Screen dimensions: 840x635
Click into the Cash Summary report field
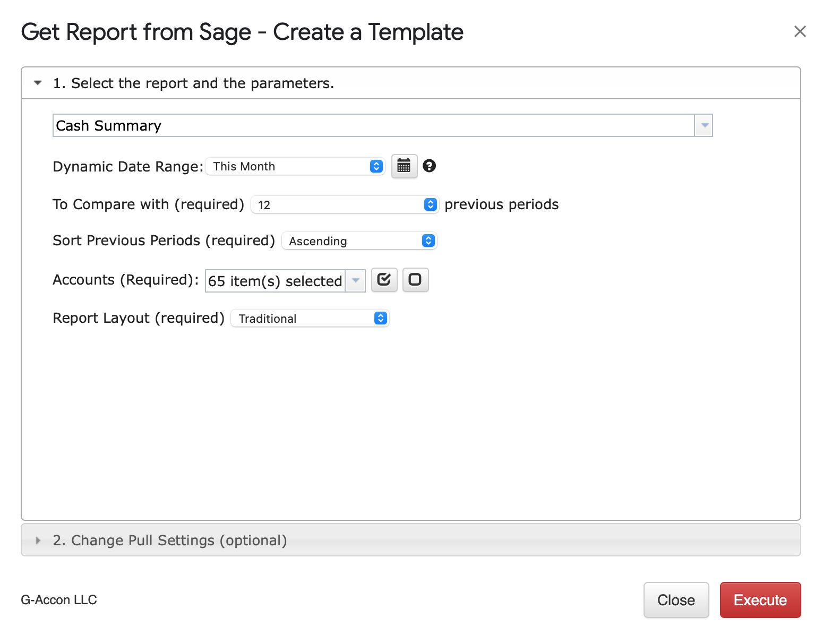tap(374, 125)
